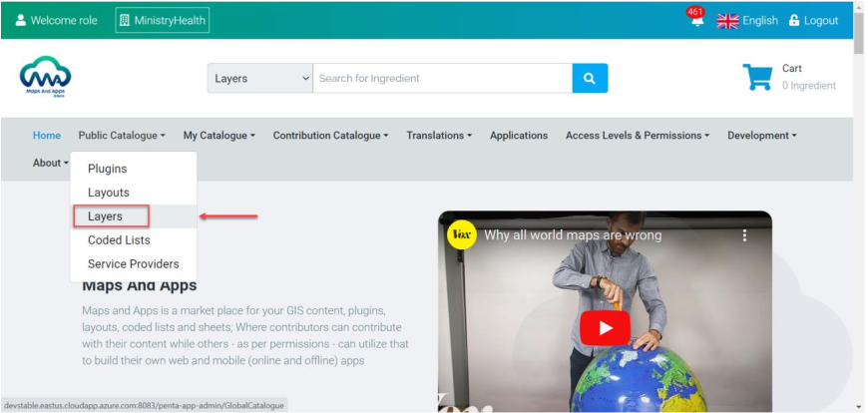Log out using the Logout link
This screenshot has height=413, width=868.
point(813,21)
